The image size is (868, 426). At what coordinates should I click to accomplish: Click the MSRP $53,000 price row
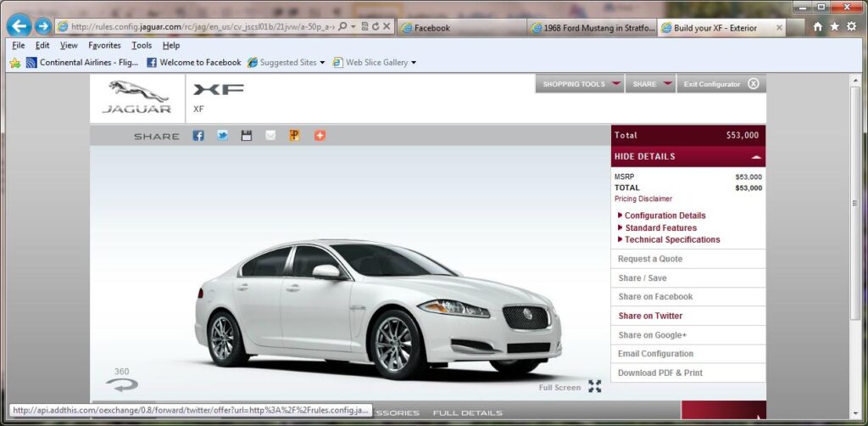tap(688, 177)
